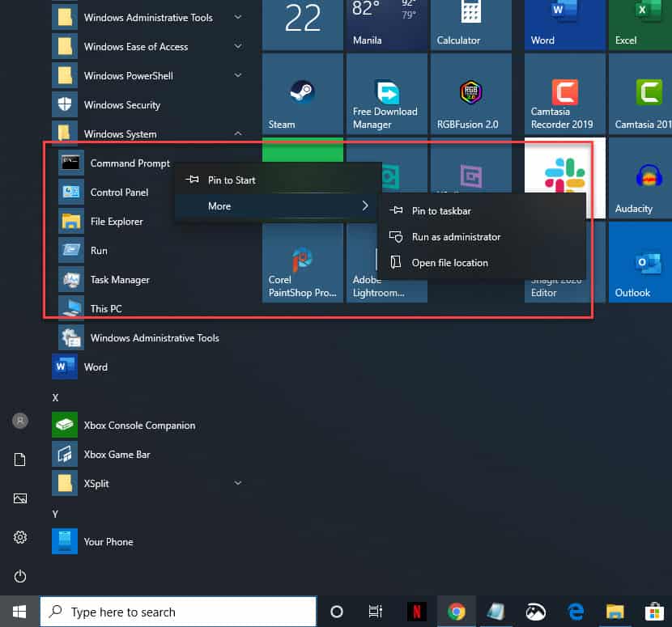
Task: Jump to letter X header
Action: [55, 397]
